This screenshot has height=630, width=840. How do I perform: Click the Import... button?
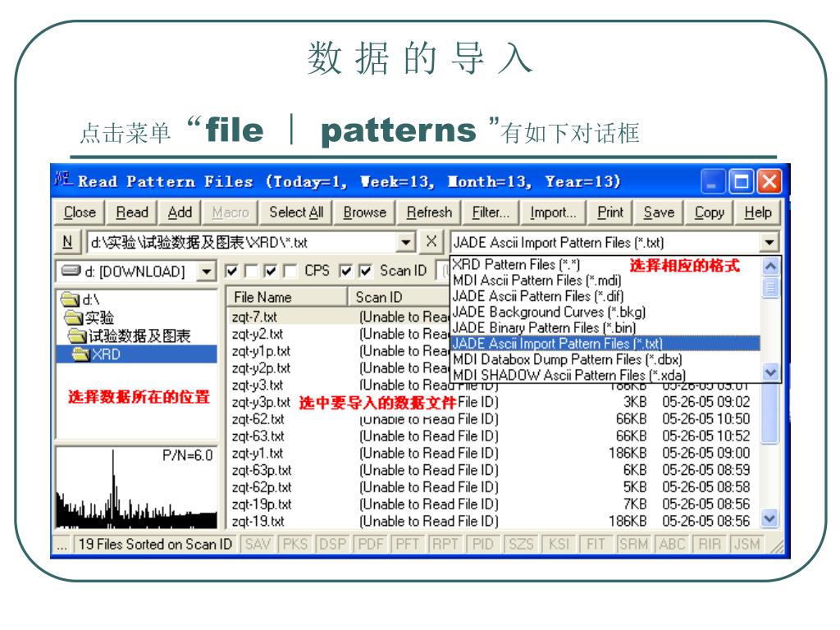[553, 212]
